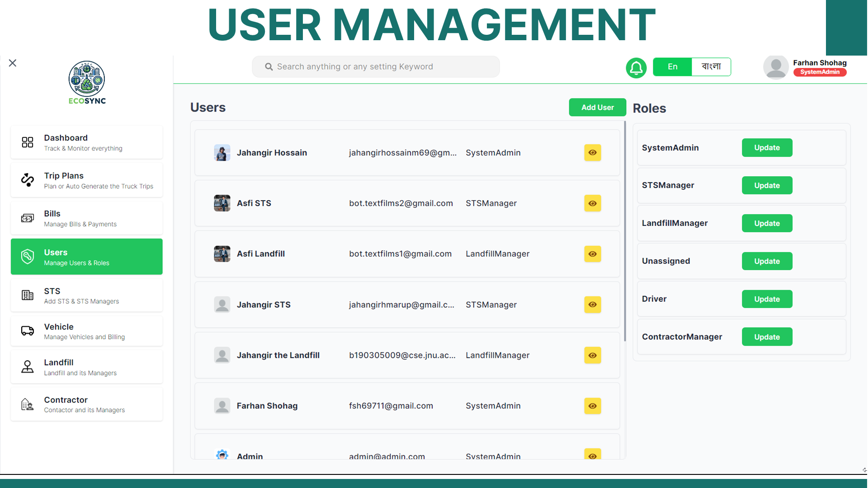Click email bot.textfilms1@gmail.com
The width and height of the screenshot is (868, 488).
[x=400, y=254]
